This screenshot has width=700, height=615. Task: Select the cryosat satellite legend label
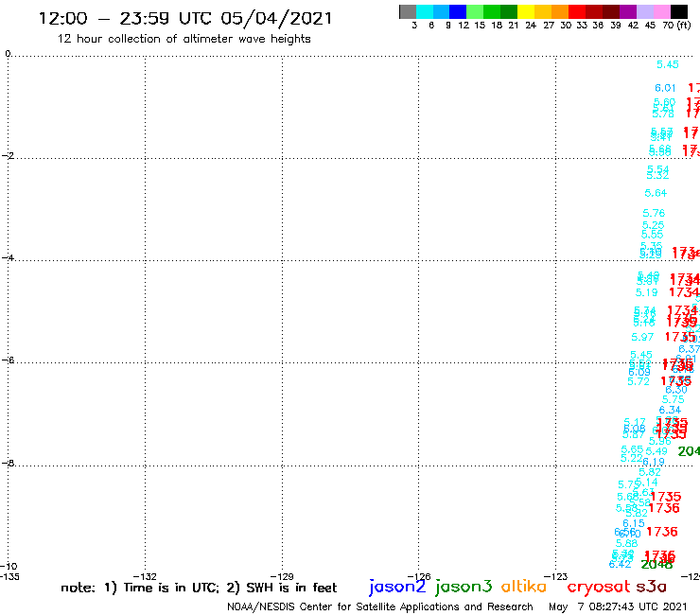coord(599,588)
